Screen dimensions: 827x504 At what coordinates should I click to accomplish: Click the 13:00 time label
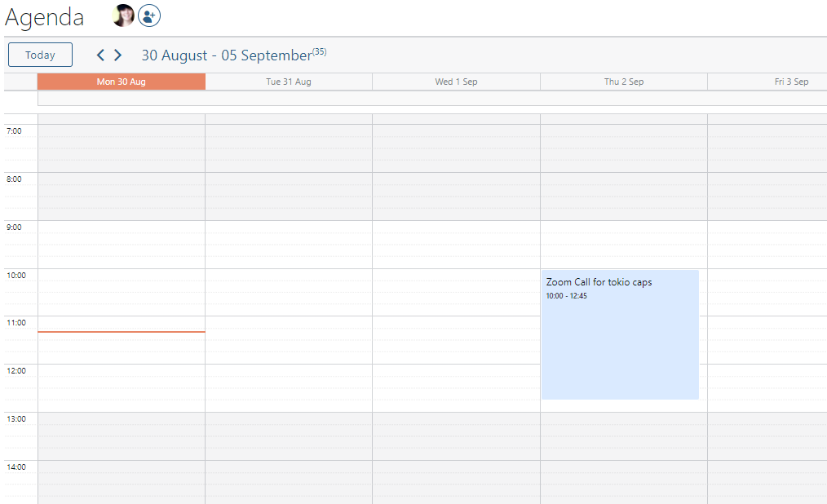tap(16, 419)
